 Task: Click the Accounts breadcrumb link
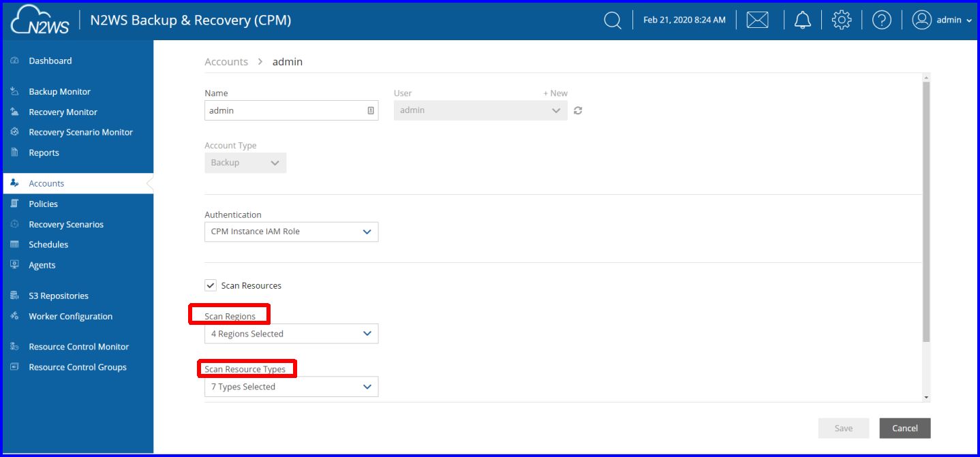226,62
